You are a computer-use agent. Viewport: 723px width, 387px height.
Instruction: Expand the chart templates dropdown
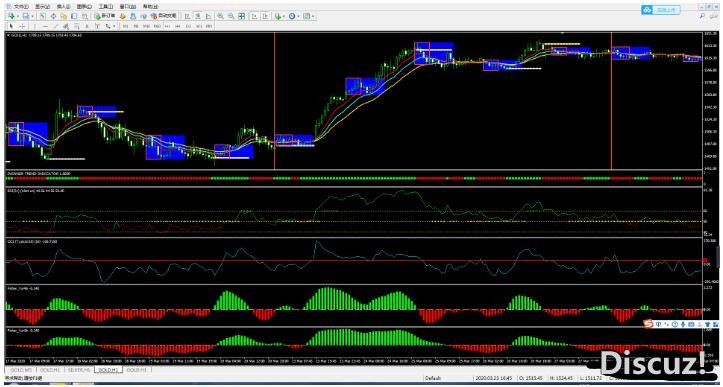(x=313, y=16)
